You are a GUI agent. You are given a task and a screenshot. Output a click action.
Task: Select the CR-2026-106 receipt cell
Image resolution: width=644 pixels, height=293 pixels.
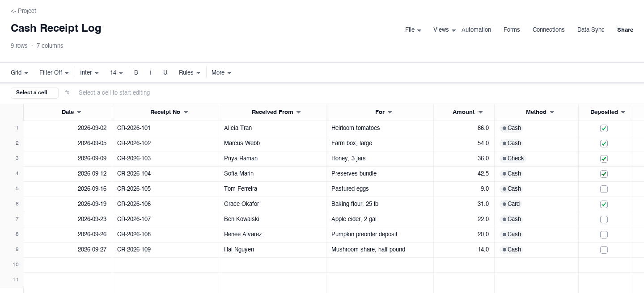click(165, 204)
